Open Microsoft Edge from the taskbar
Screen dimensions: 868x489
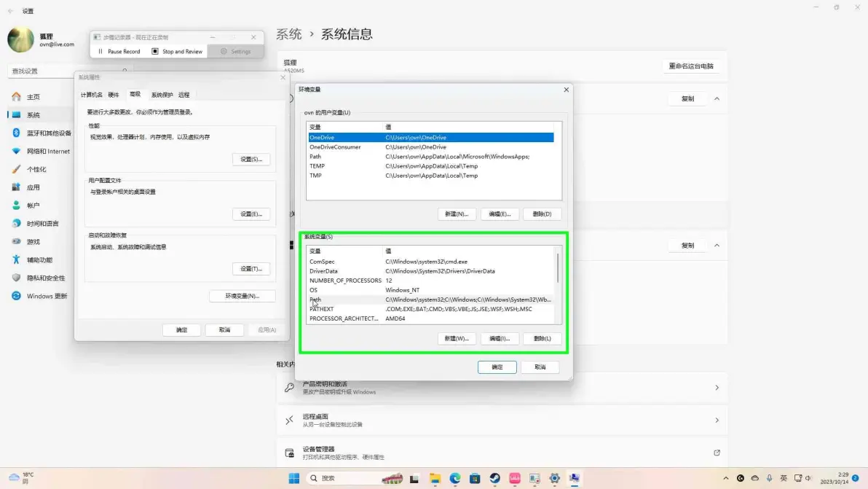[455, 478]
